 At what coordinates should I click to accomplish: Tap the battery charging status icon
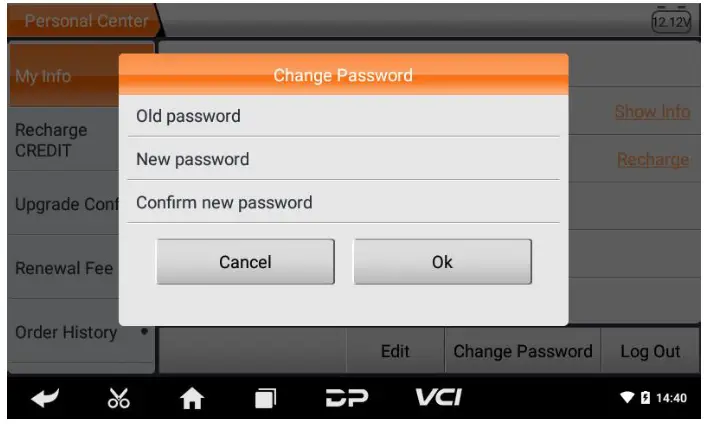click(x=645, y=397)
